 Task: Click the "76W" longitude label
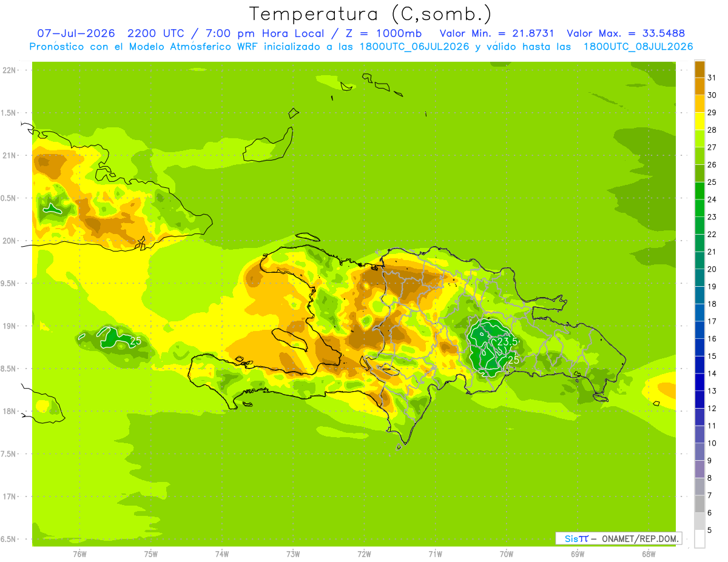coord(80,554)
